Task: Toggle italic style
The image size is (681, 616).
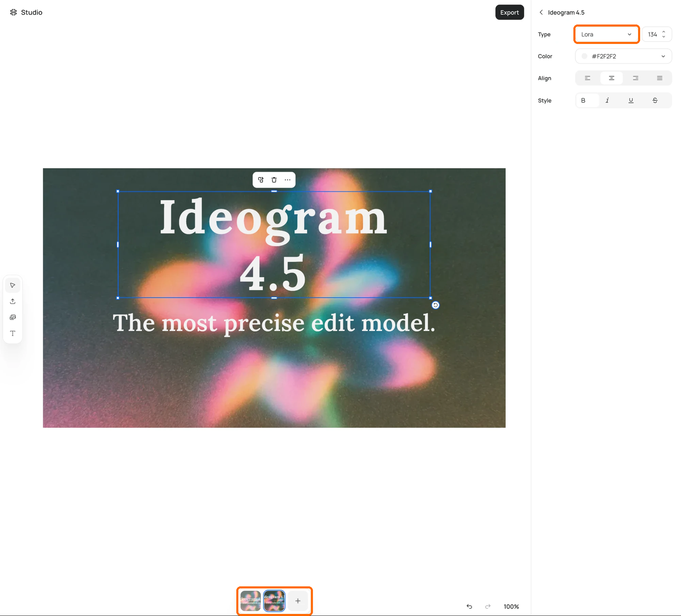Action: pos(607,100)
